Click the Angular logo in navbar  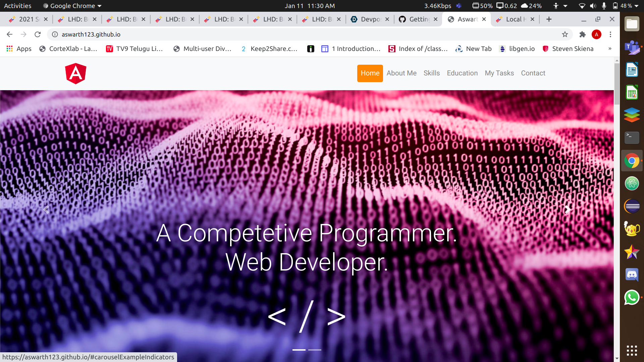pos(75,73)
